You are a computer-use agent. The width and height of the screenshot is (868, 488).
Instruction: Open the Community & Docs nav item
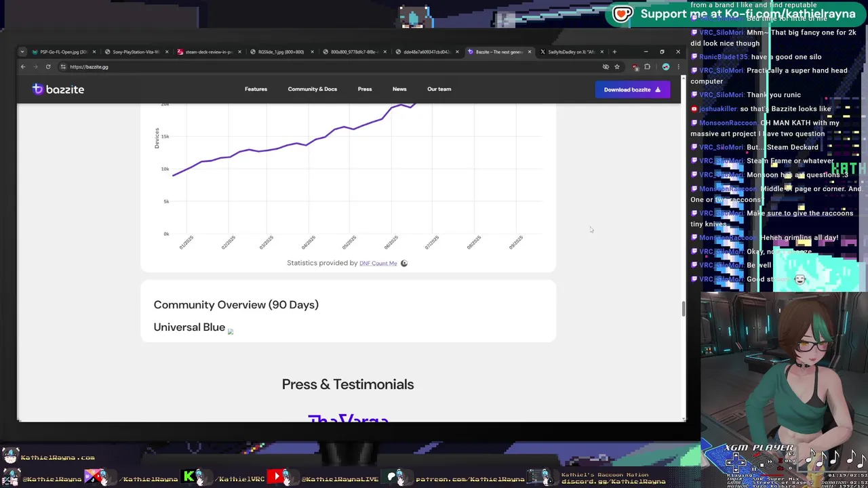[312, 89]
